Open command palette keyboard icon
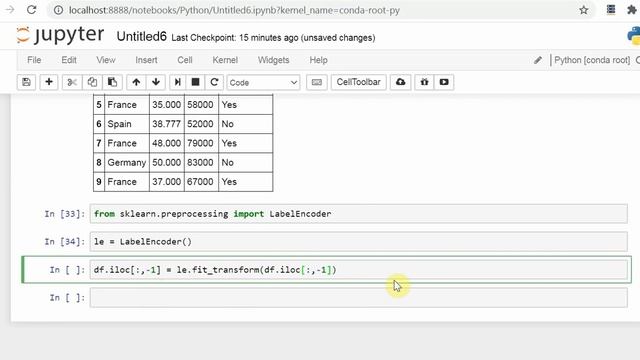Viewport: 640px width, 360px height. pyautogui.click(x=317, y=82)
